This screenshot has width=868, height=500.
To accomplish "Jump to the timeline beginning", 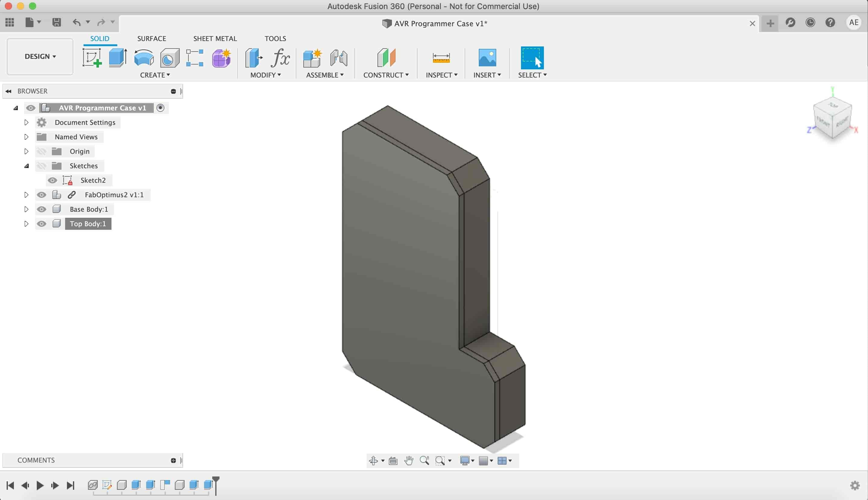I will [10, 485].
